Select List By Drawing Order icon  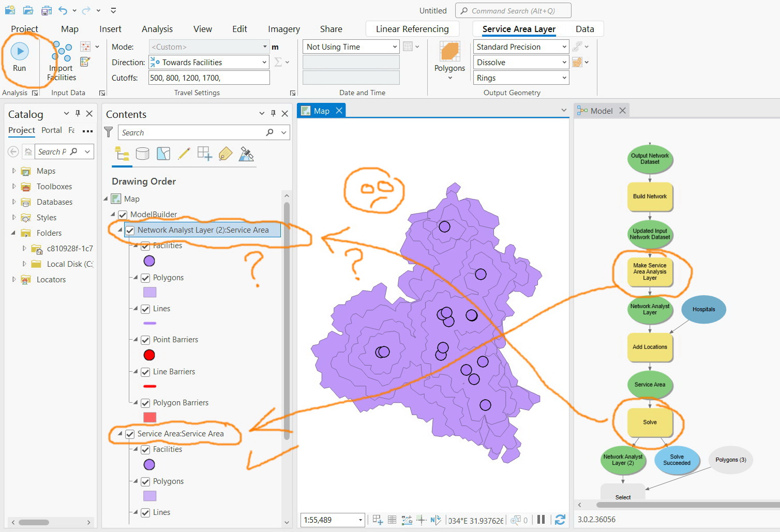[122, 154]
